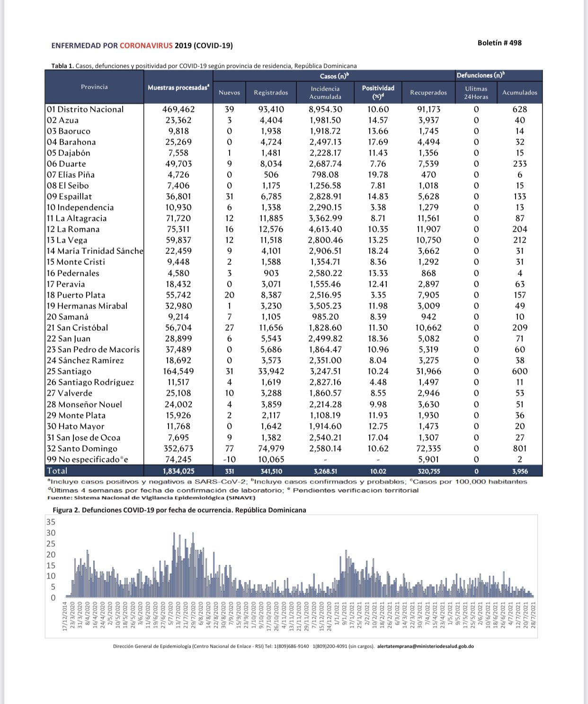Select the '15 Monte Cristi' row name
Image resolution: width=588 pixels, height=704 pixels.
(x=76, y=262)
